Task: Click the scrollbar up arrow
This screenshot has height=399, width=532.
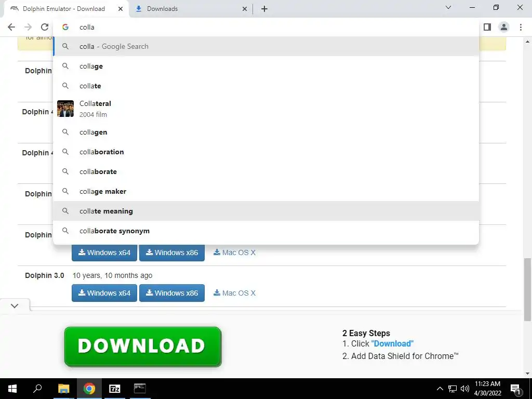Action: (x=527, y=42)
